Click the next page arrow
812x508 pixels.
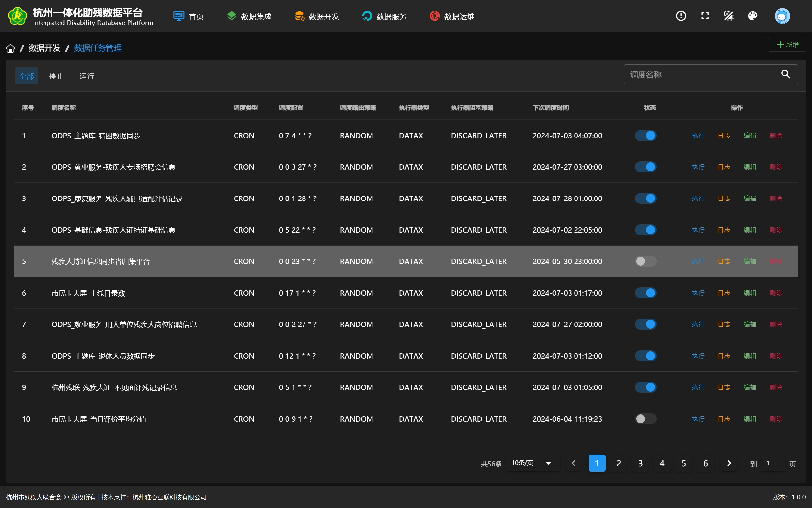(x=729, y=463)
